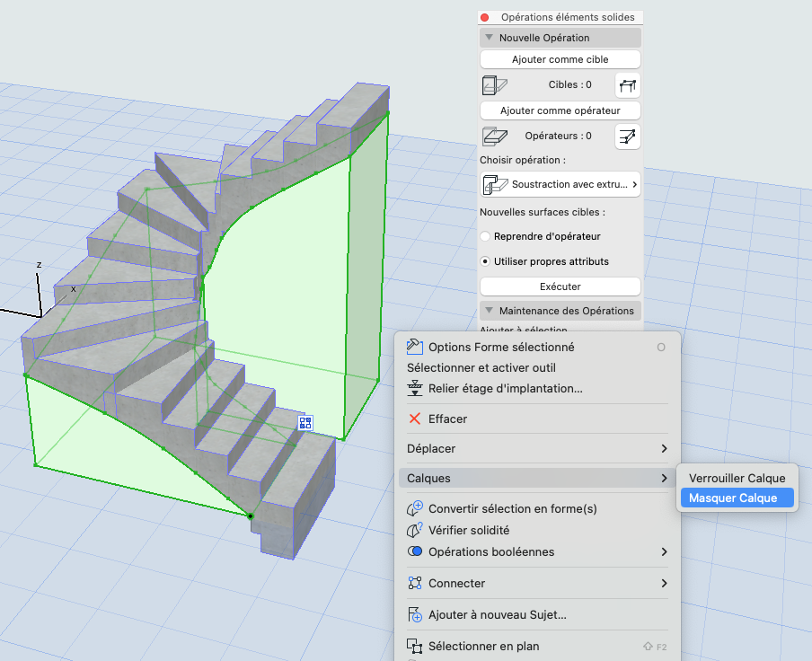Click the Ajouter à nouveau Sujet icon
This screenshot has height=661, width=812.
pos(415,614)
